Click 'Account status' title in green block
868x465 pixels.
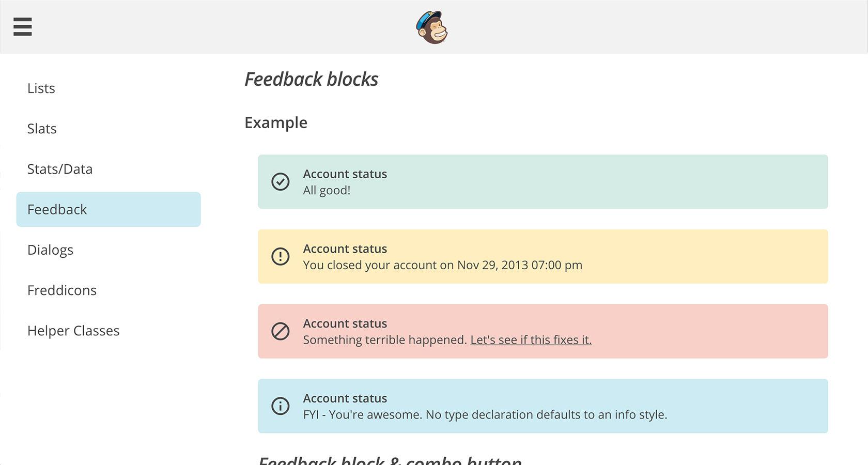(345, 174)
